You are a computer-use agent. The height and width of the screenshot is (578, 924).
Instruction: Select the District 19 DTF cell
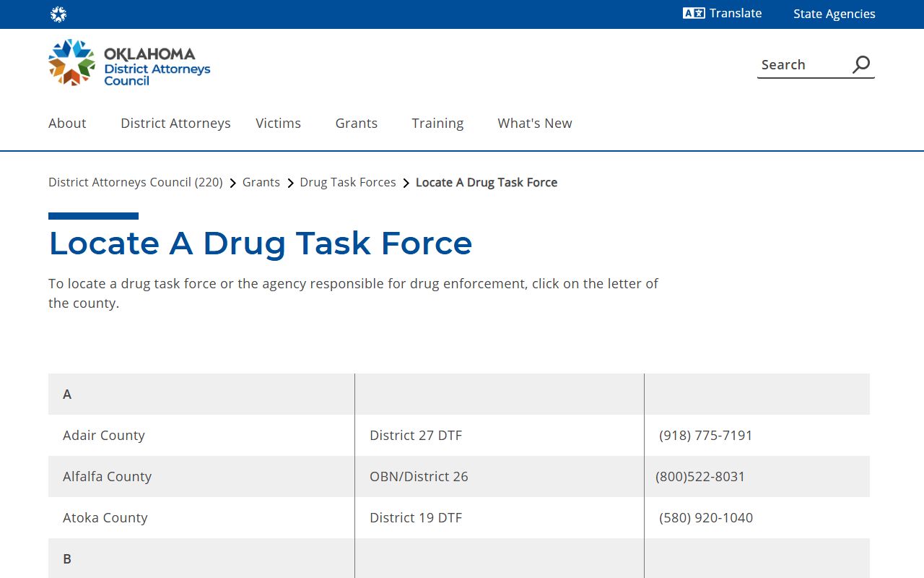tap(500, 517)
